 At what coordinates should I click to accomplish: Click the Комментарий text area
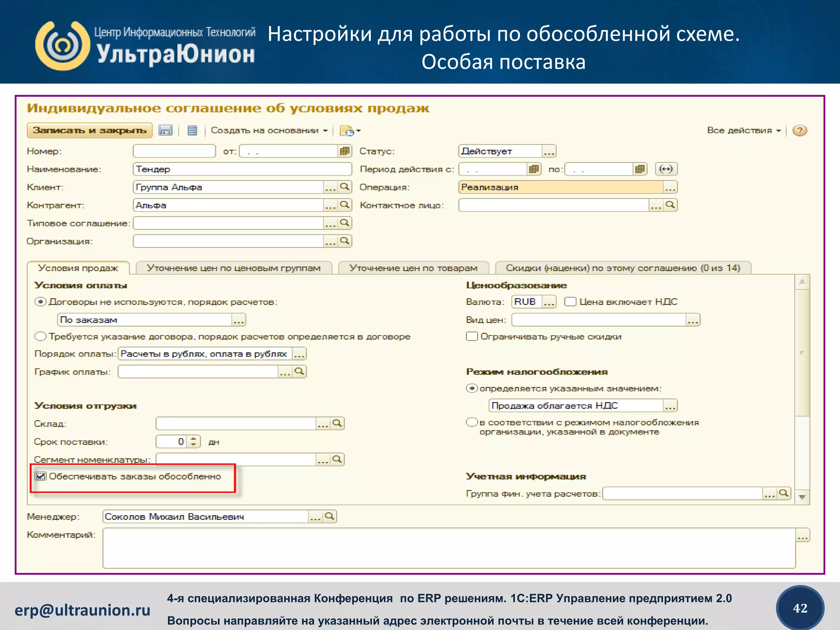[x=449, y=548]
